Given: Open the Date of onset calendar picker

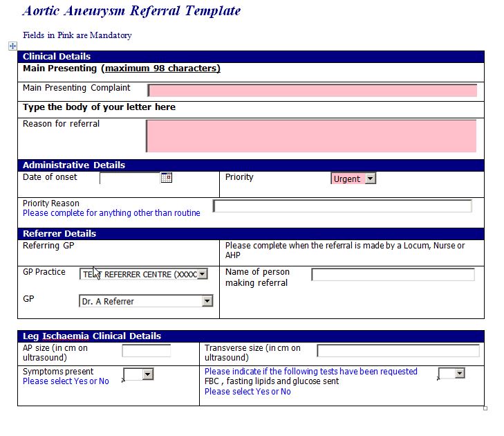Looking at the screenshot, I should (x=167, y=178).
